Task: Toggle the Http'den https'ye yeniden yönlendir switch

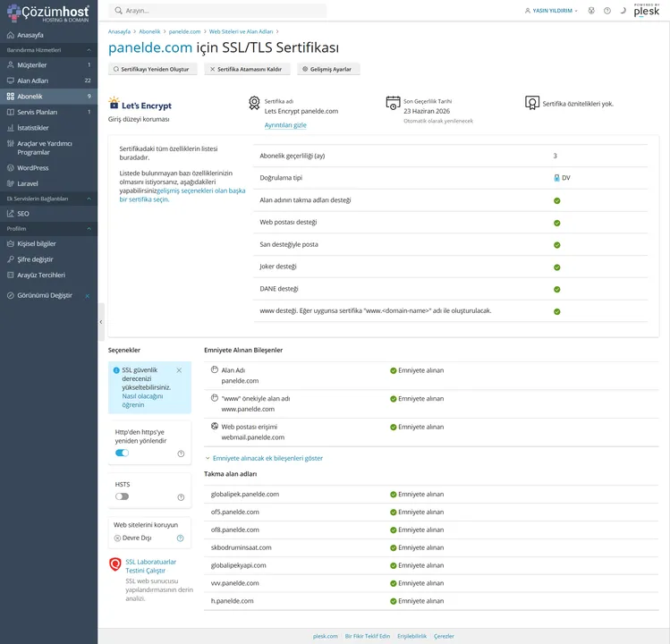Action: 122,453
